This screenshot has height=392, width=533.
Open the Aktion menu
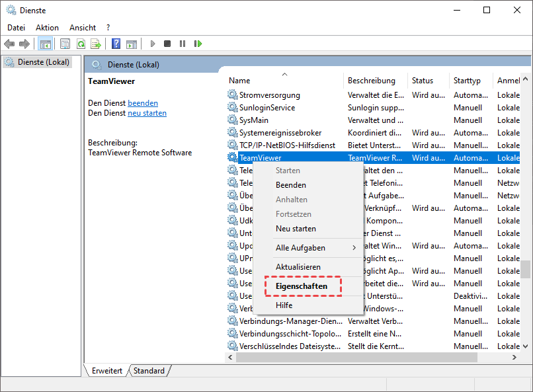pyautogui.click(x=47, y=28)
